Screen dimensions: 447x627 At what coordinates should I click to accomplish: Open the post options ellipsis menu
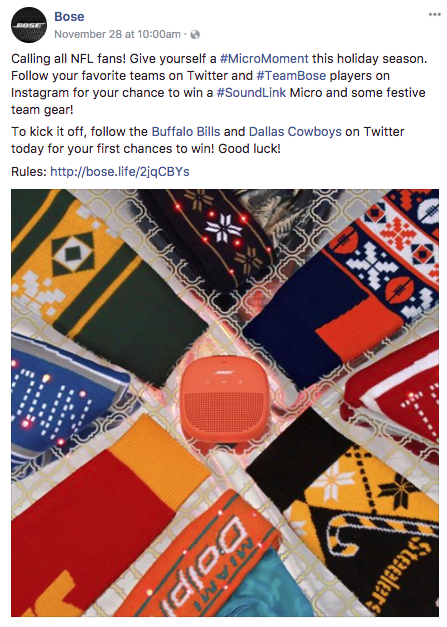434,15
